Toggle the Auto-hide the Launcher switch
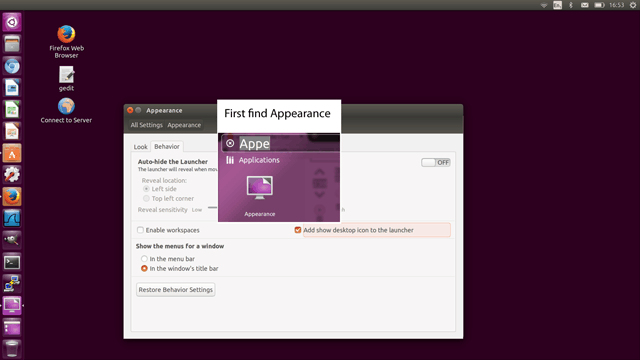 coord(436,162)
